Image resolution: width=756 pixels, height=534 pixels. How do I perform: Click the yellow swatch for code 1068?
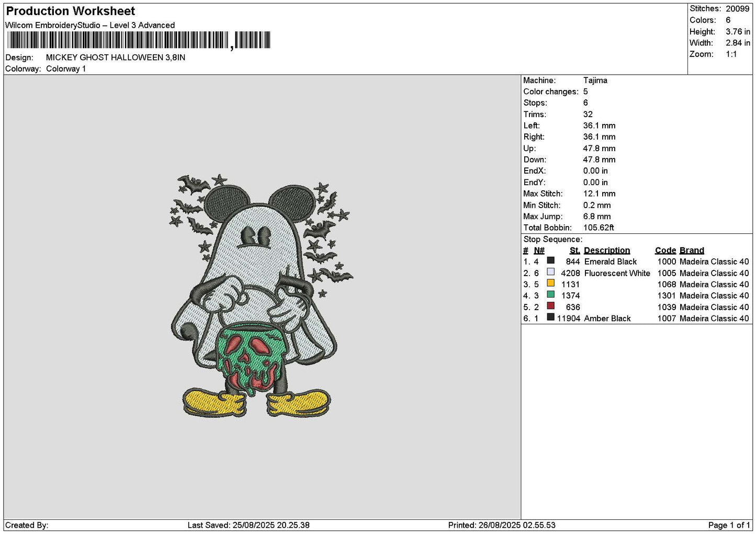click(x=550, y=283)
